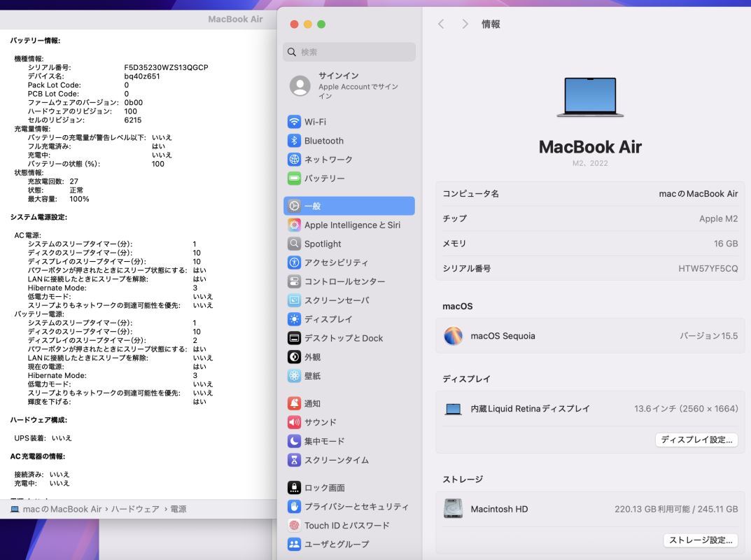Go back with the left chevron
This screenshot has width=751, height=560.
point(441,24)
